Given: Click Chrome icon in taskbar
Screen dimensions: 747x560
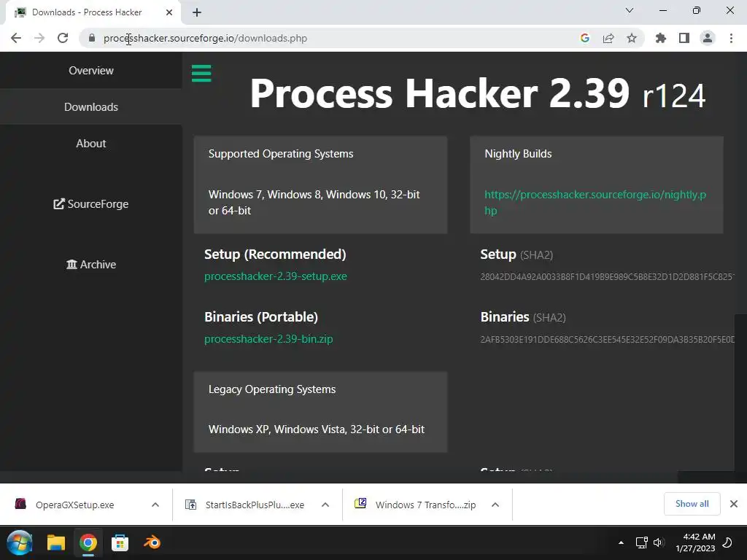Looking at the screenshot, I should (x=88, y=542).
